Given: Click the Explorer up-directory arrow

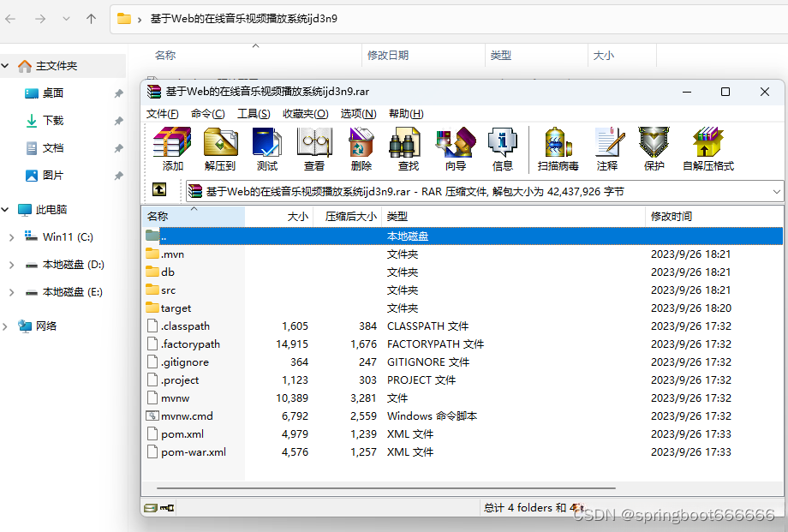Looking at the screenshot, I should pos(91,19).
